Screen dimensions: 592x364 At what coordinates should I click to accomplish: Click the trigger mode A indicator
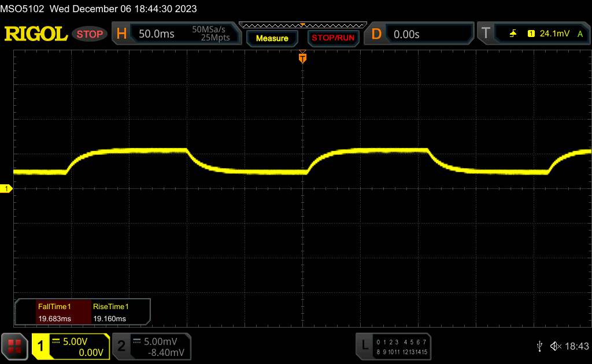(580, 34)
